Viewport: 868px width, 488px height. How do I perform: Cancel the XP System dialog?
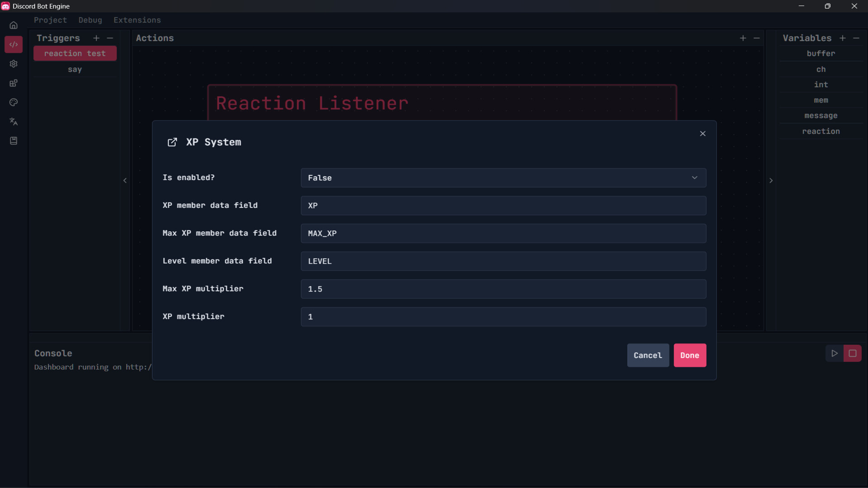(648, 355)
